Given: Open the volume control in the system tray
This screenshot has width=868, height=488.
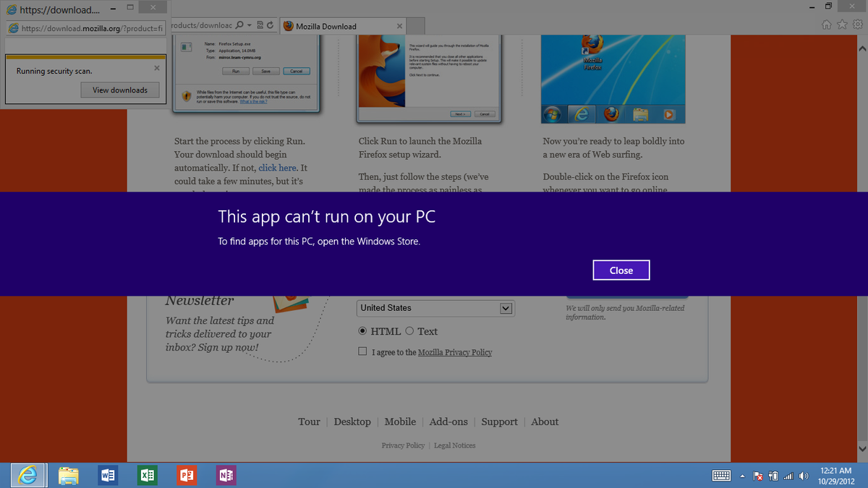Looking at the screenshot, I should click(x=804, y=475).
